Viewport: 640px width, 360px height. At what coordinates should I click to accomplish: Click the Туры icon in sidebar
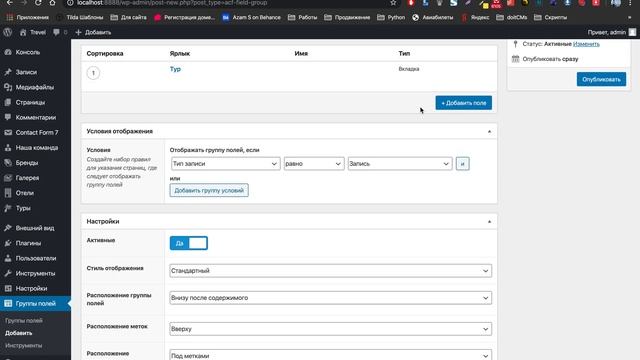pyautogui.click(x=8, y=208)
